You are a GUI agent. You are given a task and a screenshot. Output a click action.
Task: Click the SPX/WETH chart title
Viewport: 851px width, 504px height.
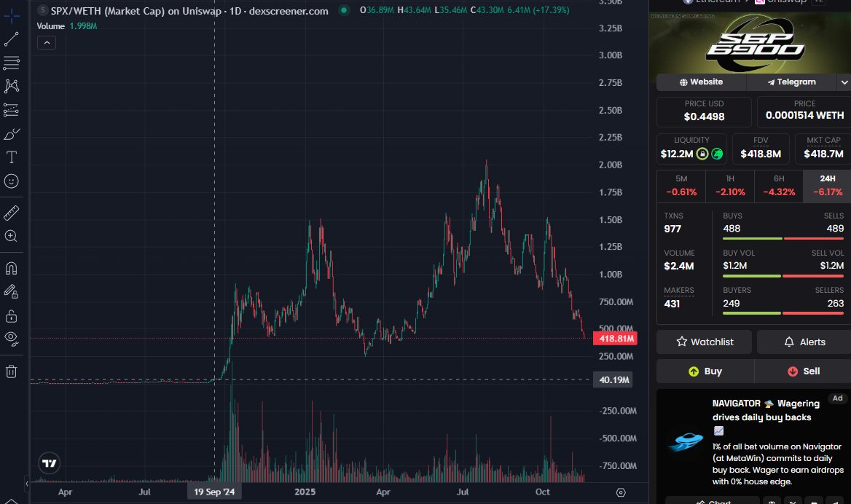coord(189,10)
